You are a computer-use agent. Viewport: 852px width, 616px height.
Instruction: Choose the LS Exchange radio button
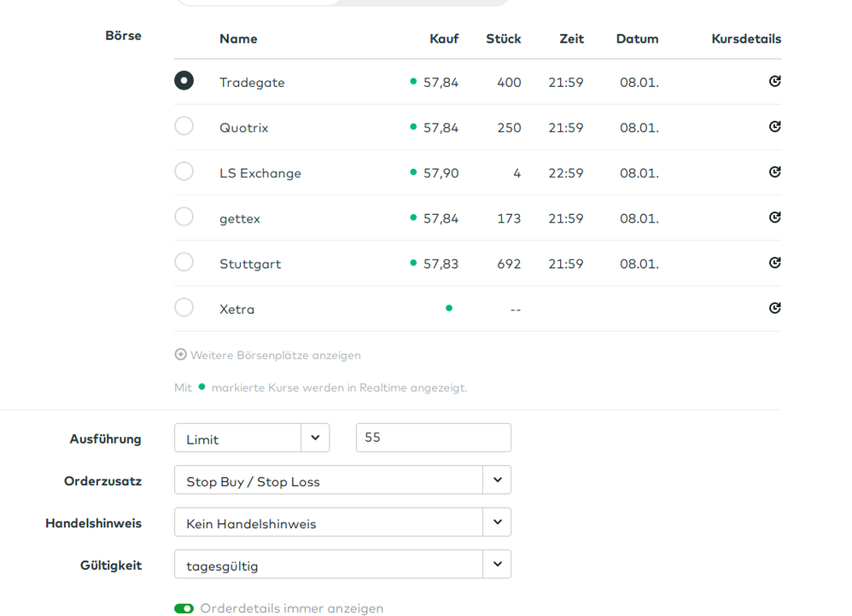pyautogui.click(x=184, y=171)
